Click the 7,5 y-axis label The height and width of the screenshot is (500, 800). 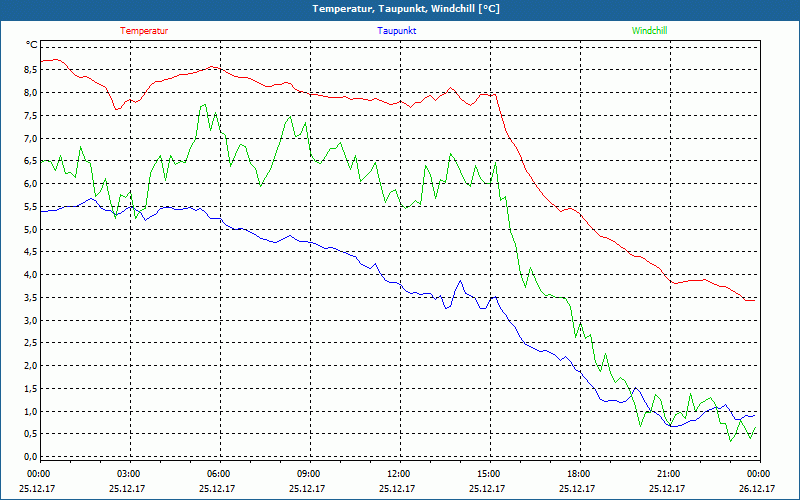coord(31,115)
